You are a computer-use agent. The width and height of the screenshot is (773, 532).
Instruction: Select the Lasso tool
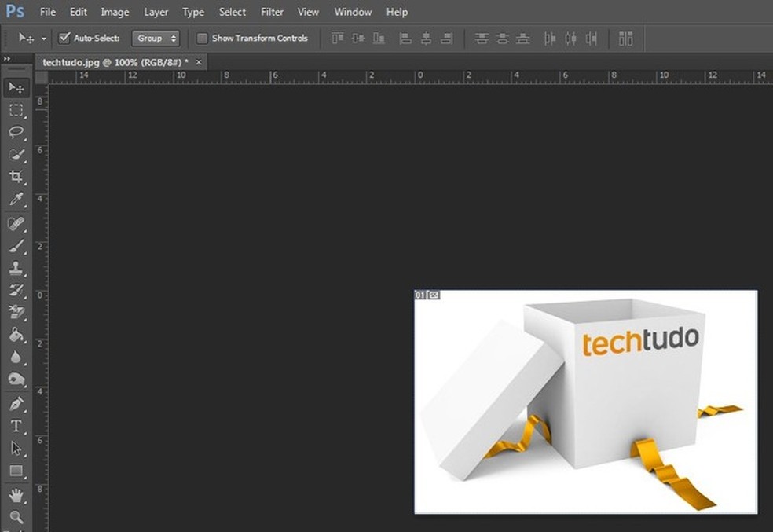pos(16,132)
